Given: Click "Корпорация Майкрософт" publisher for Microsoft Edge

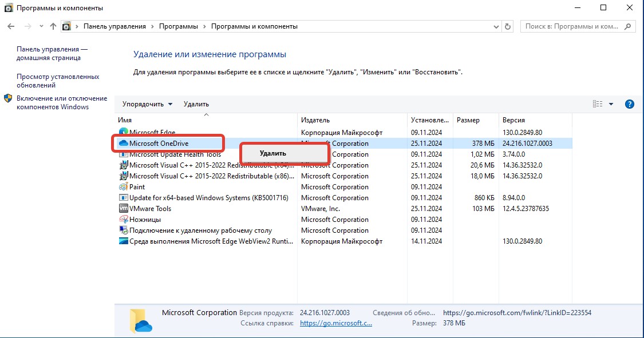Looking at the screenshot, I should (342, 133).
